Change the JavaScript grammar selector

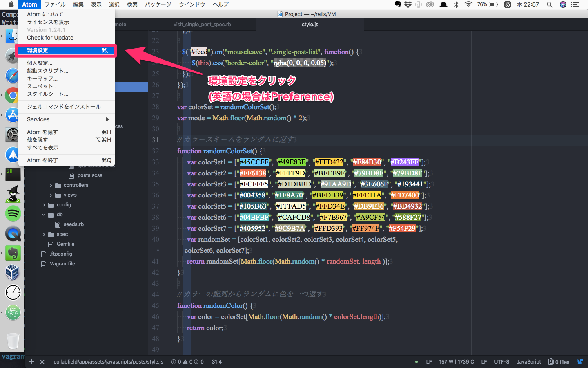pyautogui.click(x=528, y=362)
